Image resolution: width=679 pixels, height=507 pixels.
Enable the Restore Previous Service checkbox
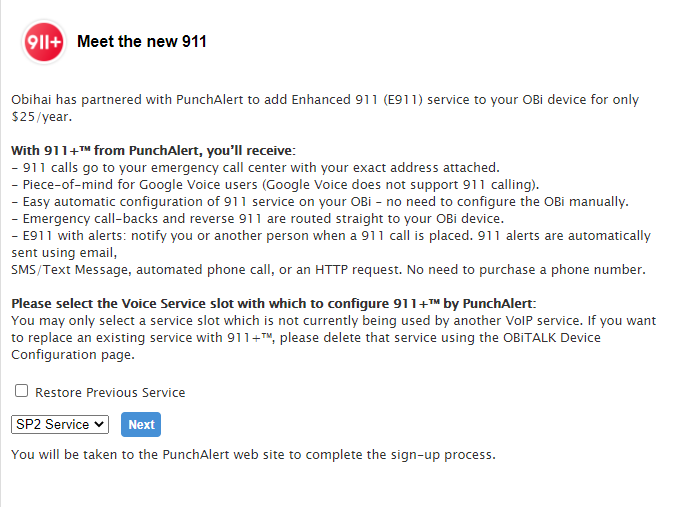(x=21, y=391)
